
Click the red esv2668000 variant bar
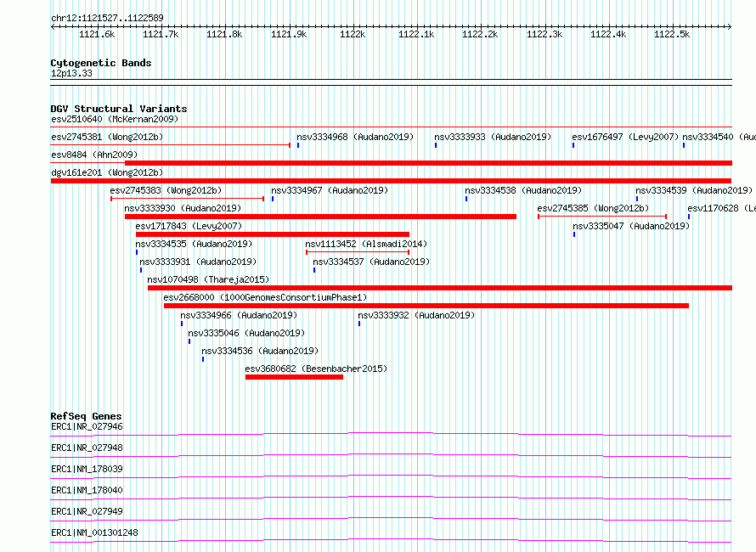(426, 306)
